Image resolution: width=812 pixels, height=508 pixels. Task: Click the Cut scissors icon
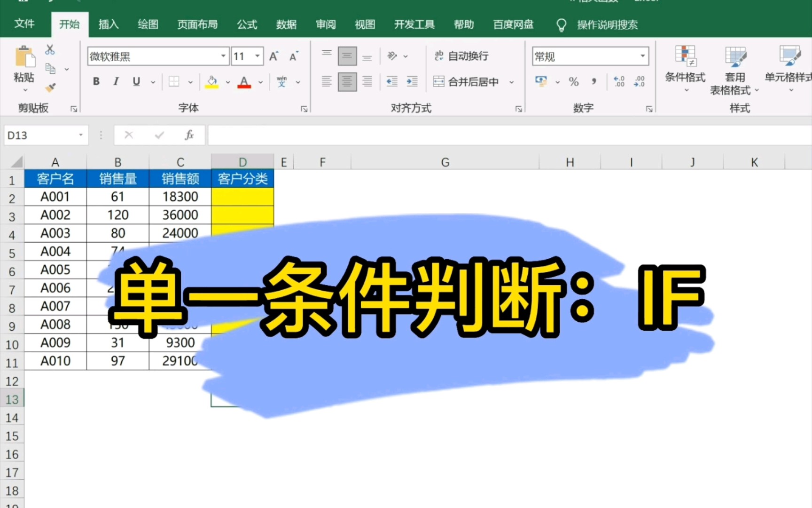click(50, 49)
